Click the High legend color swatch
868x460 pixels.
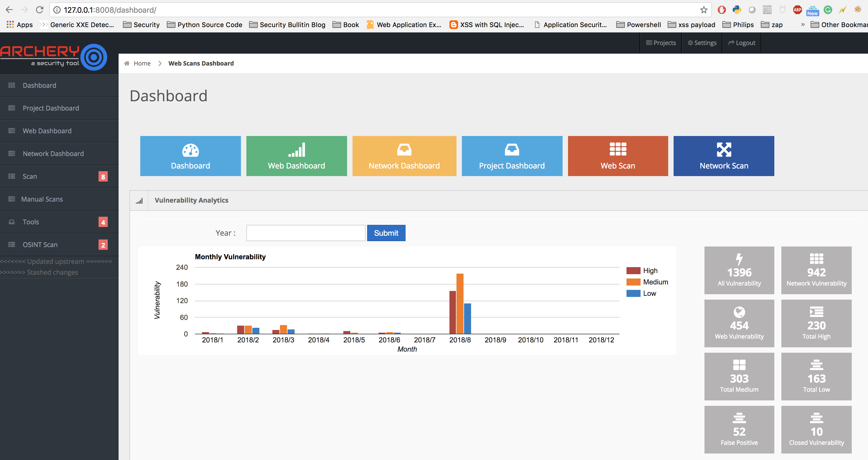point(634,271)
